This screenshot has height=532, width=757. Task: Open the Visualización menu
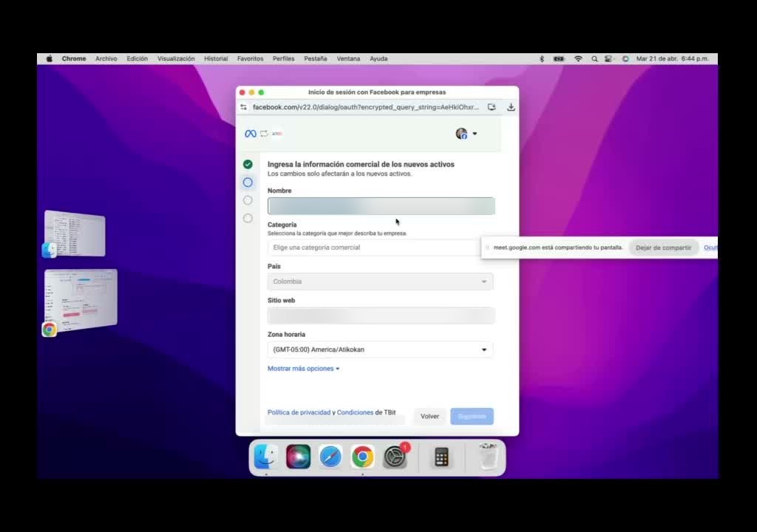tap(176, 58)
